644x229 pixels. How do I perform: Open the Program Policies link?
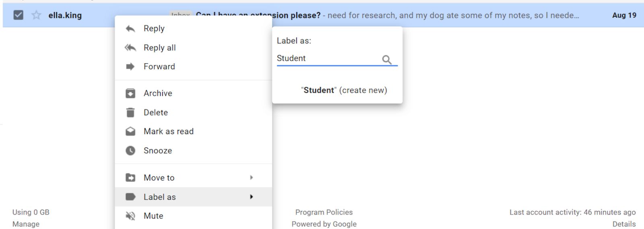(x=324, y=212)
